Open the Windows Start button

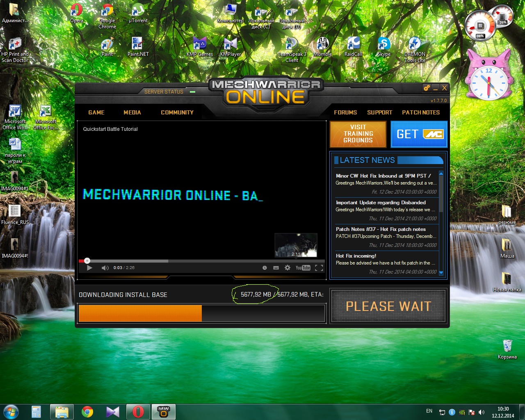[x=11, y=412]
